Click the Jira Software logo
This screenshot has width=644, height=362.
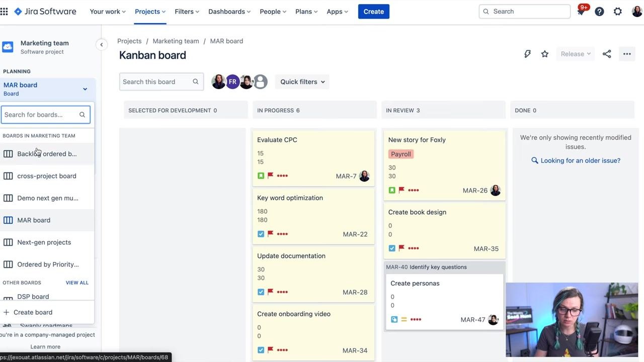(45, 11)
